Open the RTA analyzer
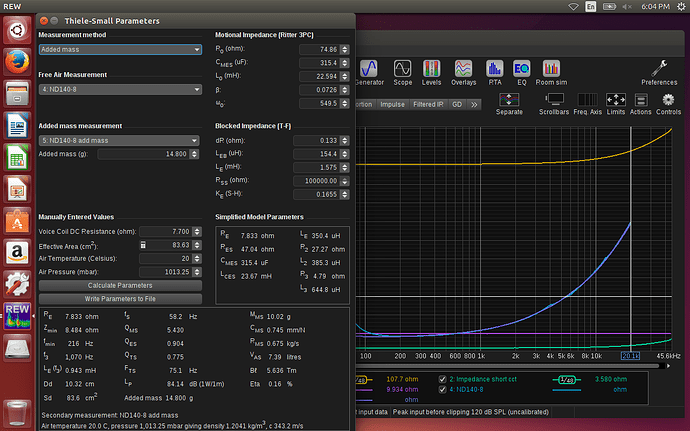The height and width of the screenshot is (431, 690). pyautogui.click(x=495, y=73)
